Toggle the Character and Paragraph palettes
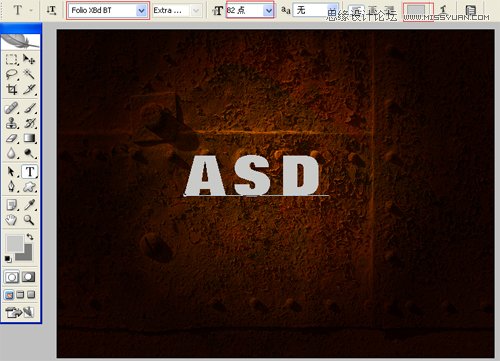 pos(470,10)
